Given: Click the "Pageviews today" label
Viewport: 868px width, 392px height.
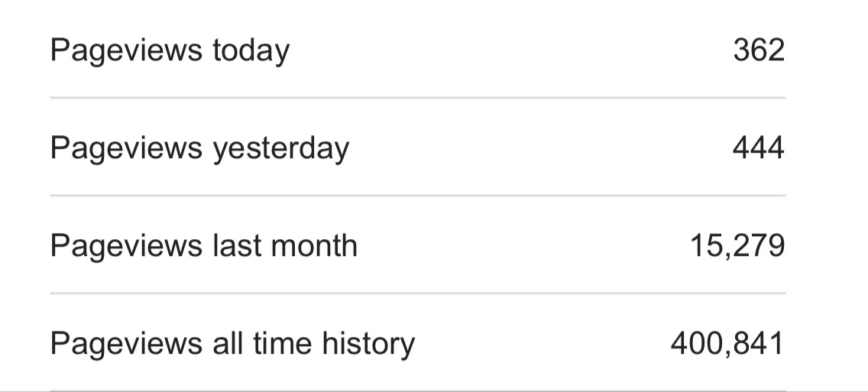Looking at the screenshot, I should tap(170, 50).
